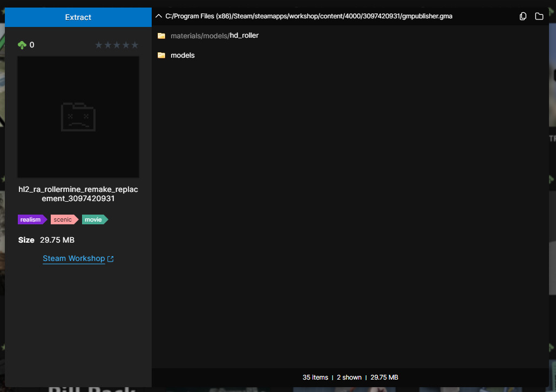Click the broken addon thumbnail preview

point(78,117)
